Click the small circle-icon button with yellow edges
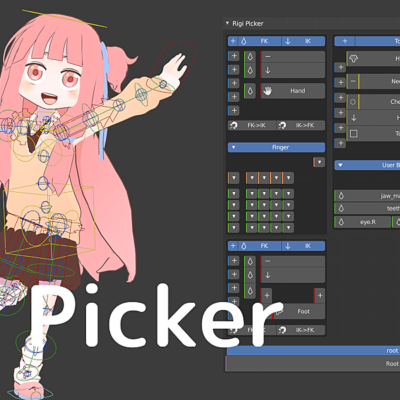400x400 pixels. (x=353, y=102)
